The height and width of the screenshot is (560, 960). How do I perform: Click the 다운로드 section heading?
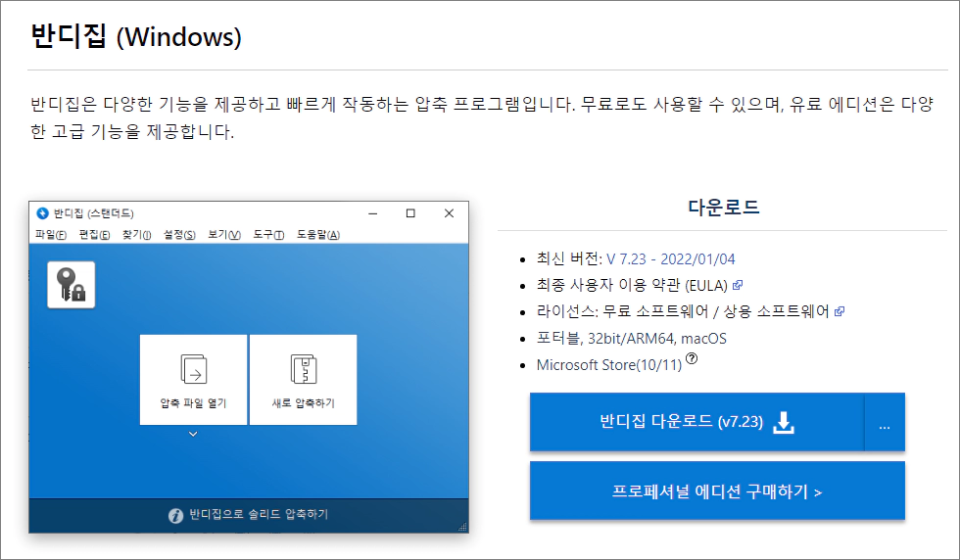coord(724,207)
